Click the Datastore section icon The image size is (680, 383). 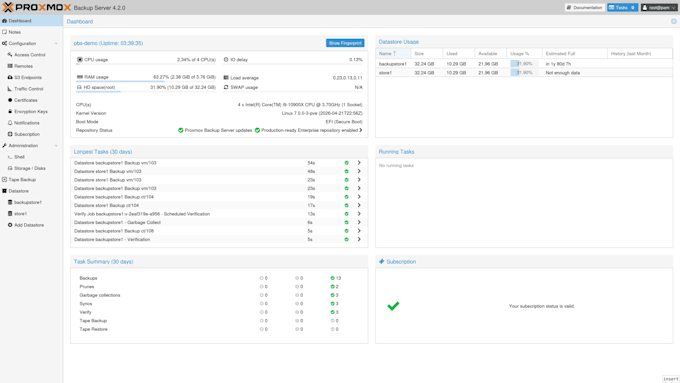[4, 191]
